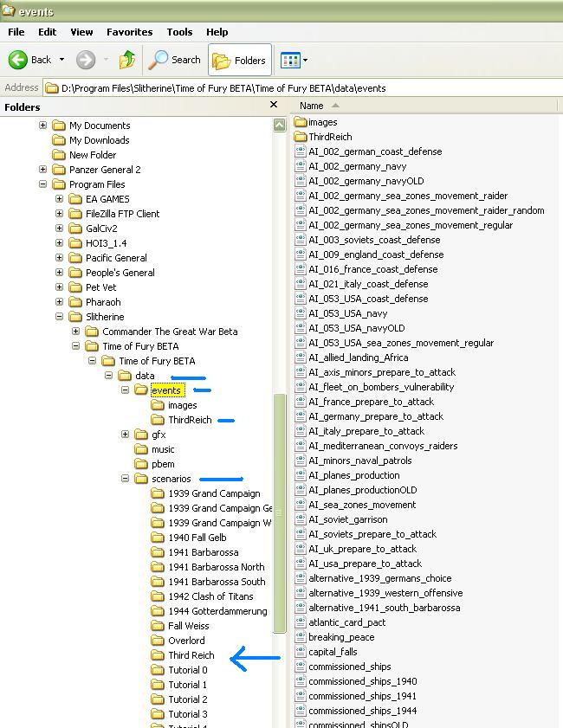Close the Folders pane with X
This screenshot has height=728, width=563.
274,105
